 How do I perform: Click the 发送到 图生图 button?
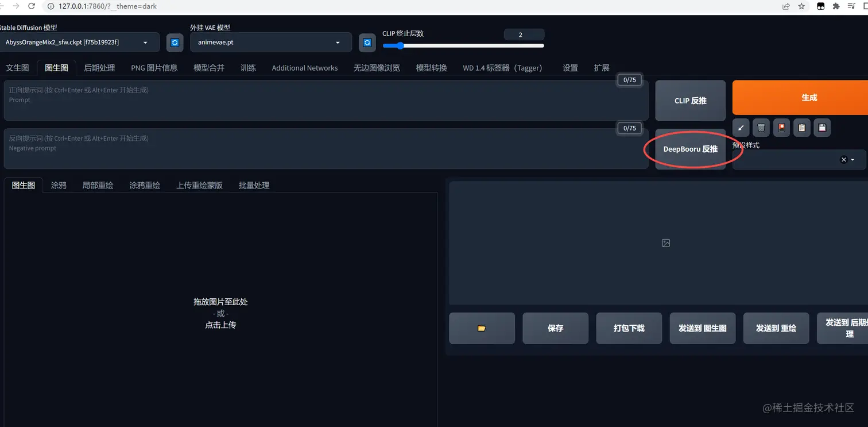click(702, 328)
